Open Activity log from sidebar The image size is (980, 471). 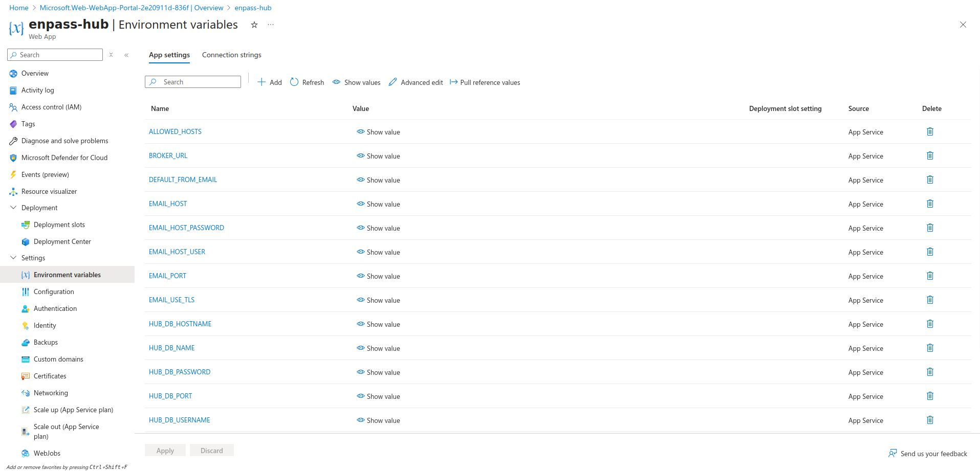[37, 91]
